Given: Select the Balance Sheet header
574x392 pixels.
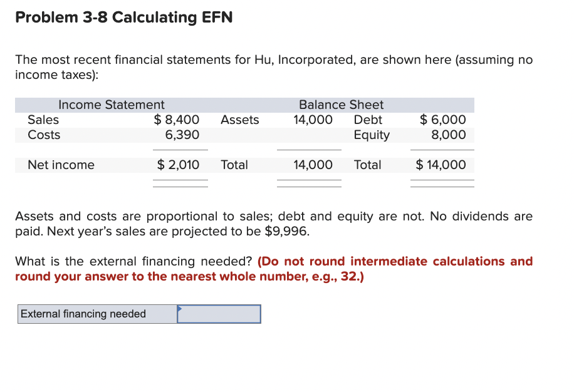Looking at the screenshot, I should click(341, 105).
